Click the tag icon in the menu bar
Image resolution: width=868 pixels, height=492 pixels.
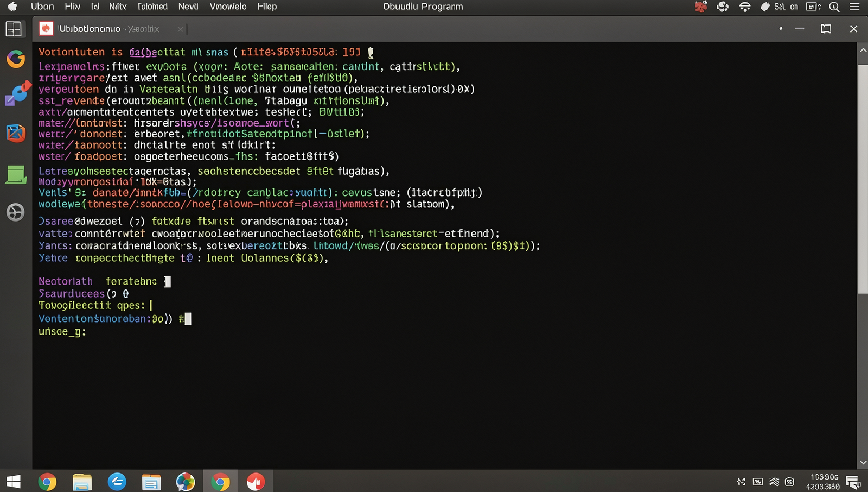[765, 7]
